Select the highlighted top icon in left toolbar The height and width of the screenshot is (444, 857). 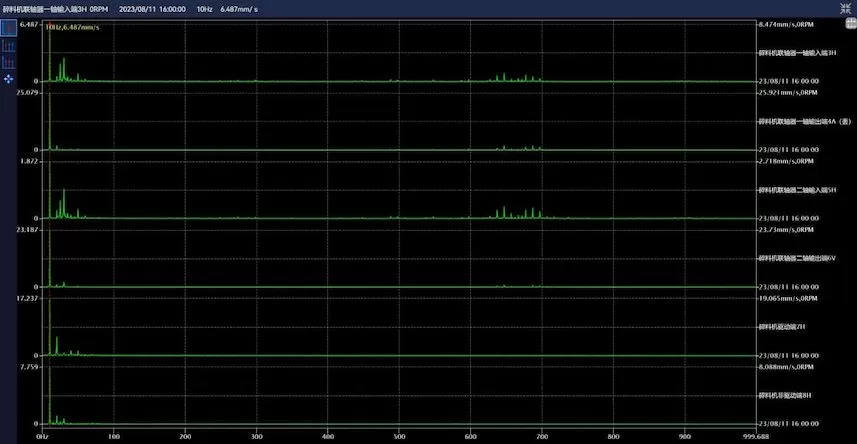pos(9,29)
